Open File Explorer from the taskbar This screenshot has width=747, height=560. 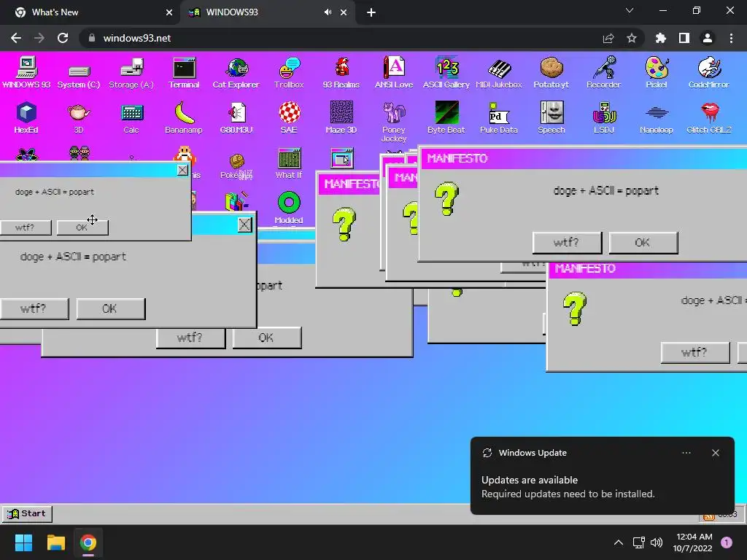pos(55,542)
